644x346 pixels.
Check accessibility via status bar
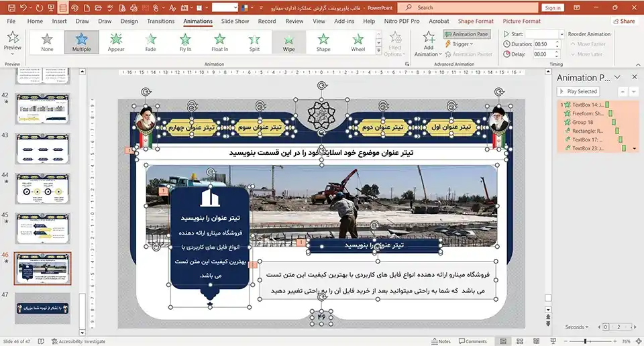coord(78,341)
